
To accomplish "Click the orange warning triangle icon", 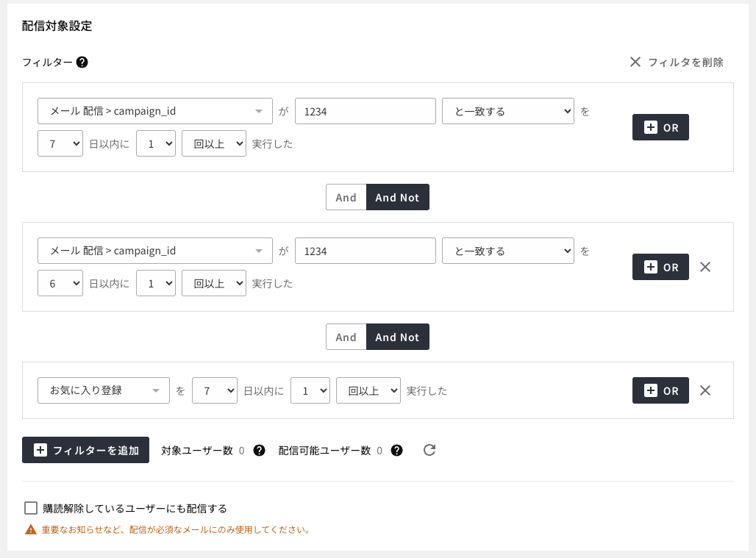I will pos(31,529).
